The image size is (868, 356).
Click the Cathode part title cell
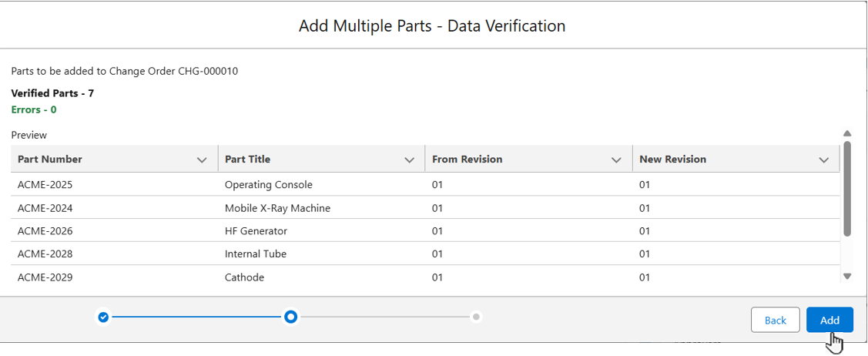244,277
